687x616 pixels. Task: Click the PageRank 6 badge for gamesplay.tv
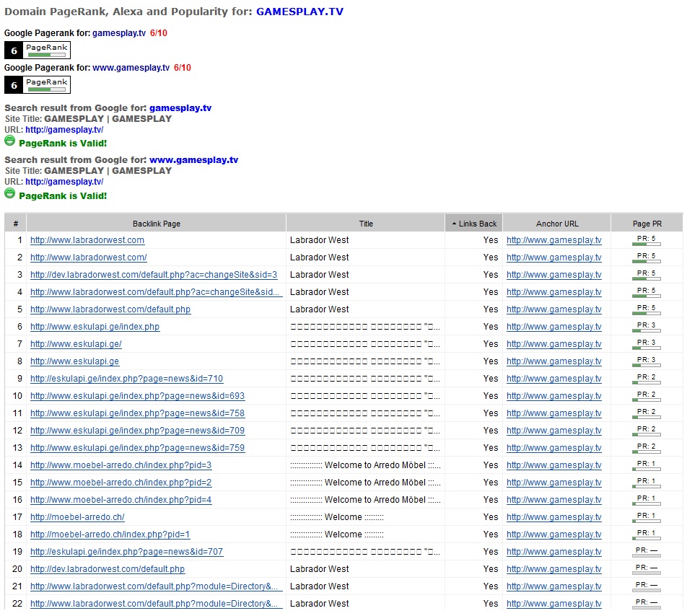coord(38,50)
